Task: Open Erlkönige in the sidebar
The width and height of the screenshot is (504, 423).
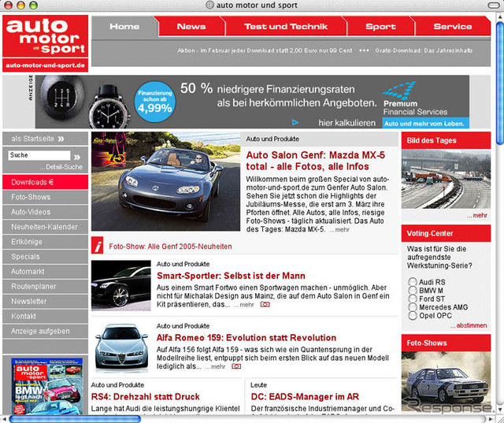Action: [x=46, y=242]
